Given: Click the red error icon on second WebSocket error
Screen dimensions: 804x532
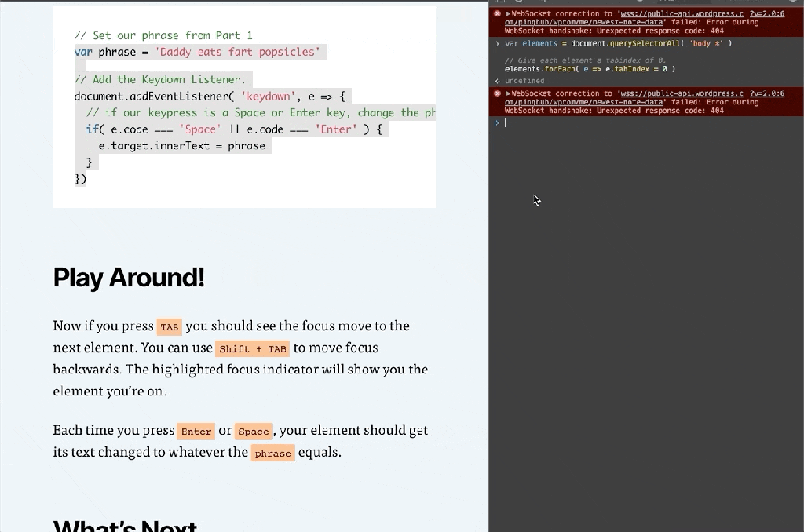Looking at the screenshot, I should point(497,93).
